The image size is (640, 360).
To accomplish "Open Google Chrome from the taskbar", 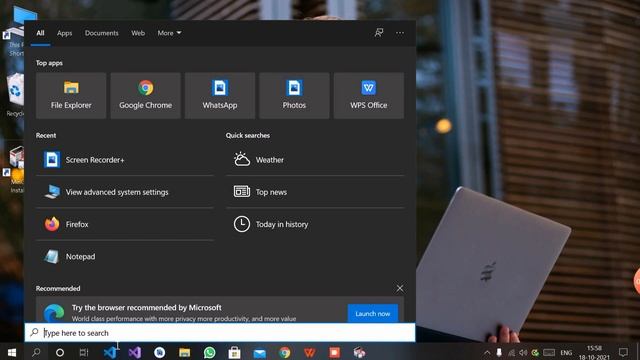I will coord(284,352).
